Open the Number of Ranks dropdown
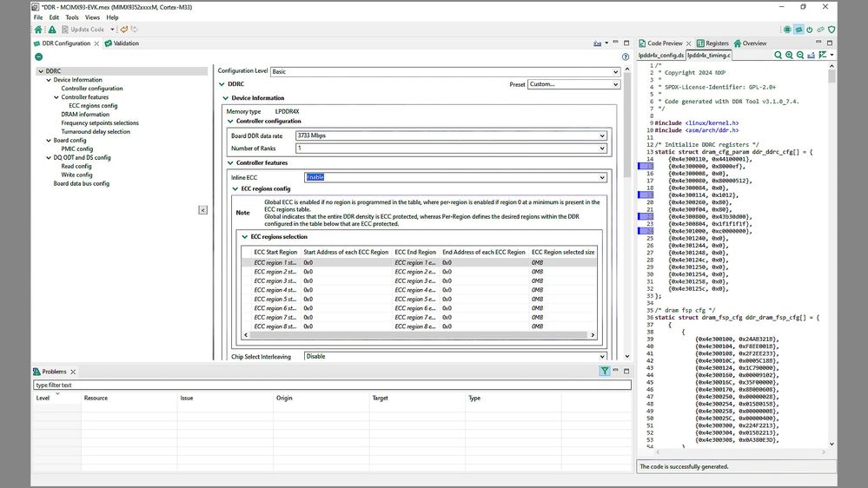Viewport: 868px width, 488px height. point(451,148)
